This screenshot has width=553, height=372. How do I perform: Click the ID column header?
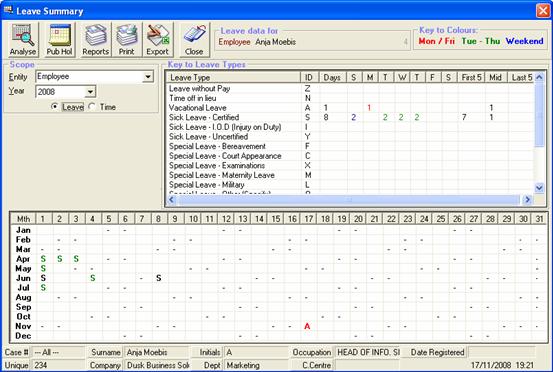[x=309, y=78]
